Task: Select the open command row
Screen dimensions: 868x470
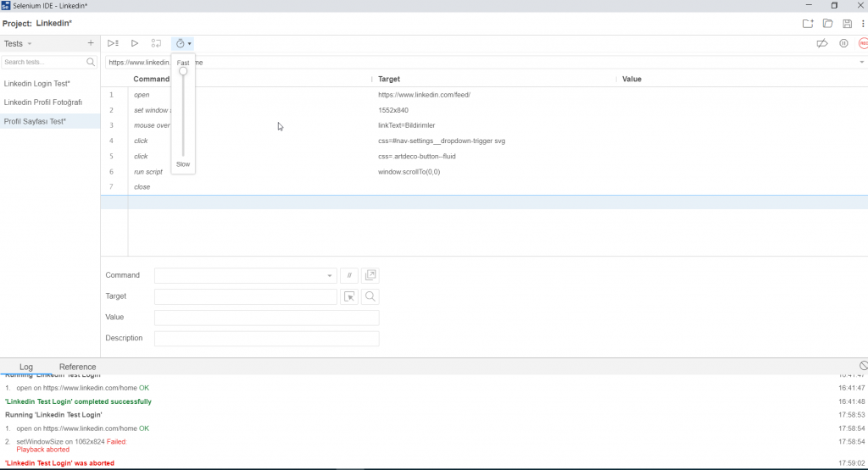Action: coord(484,95)
